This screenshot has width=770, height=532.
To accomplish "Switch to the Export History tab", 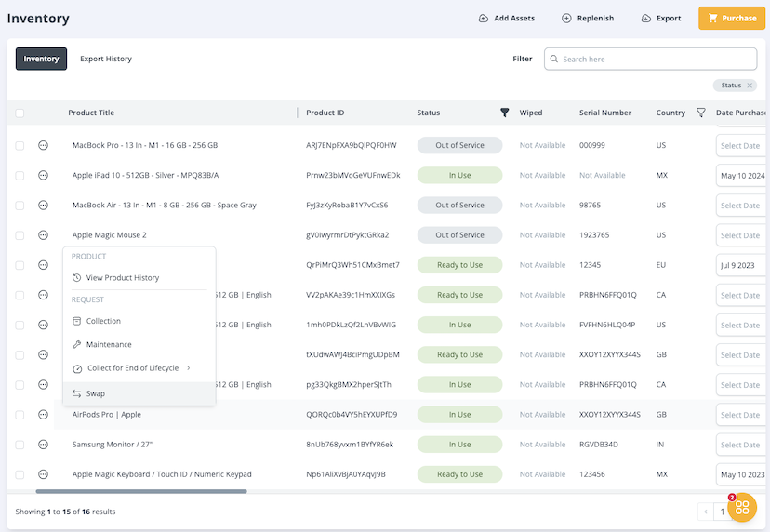I will click(x=105, y=59).
